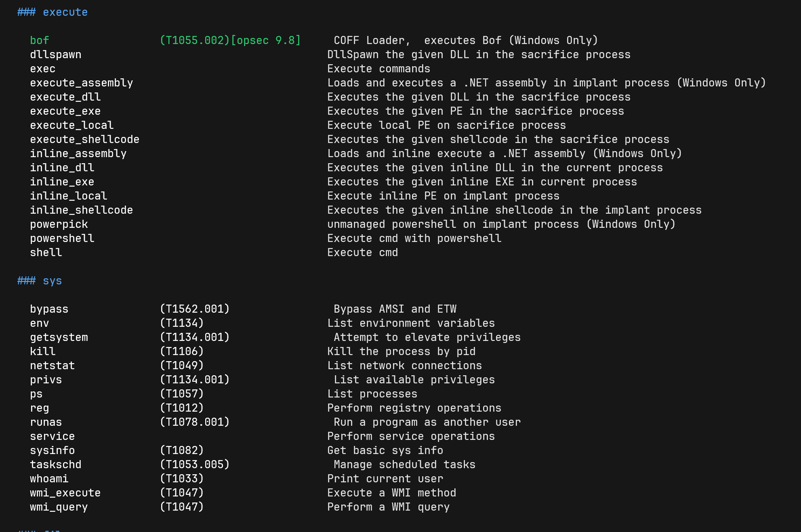Click the "service" command name

pos(53,436)
